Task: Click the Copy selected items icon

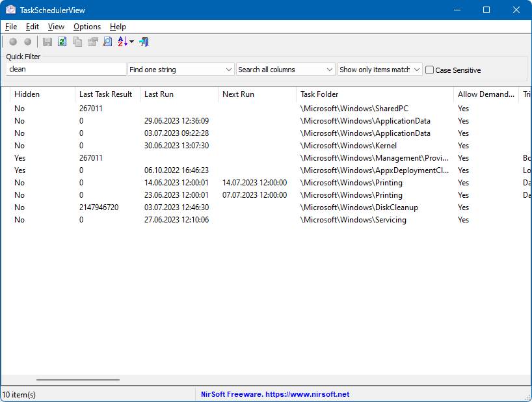Action: (x=77, y=42)
